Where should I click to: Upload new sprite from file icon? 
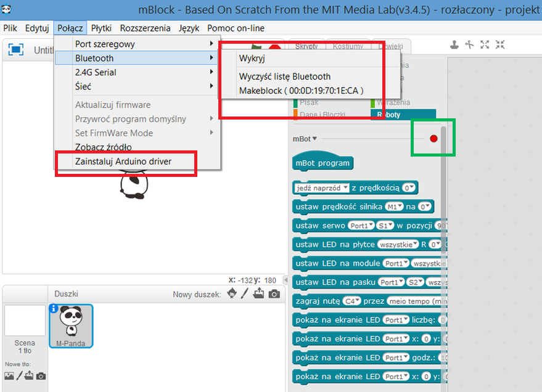258,293
